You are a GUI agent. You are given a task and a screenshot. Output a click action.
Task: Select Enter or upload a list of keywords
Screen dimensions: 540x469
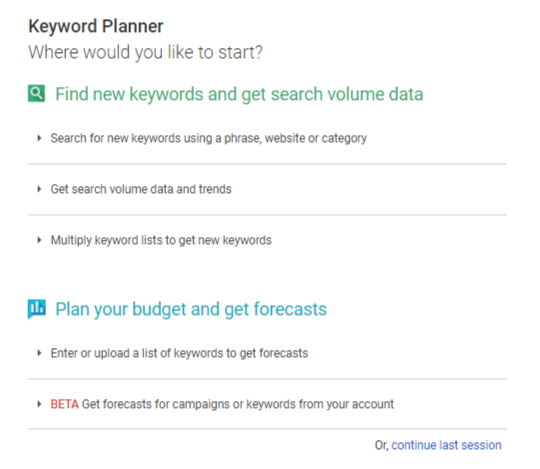pos(179,353)
